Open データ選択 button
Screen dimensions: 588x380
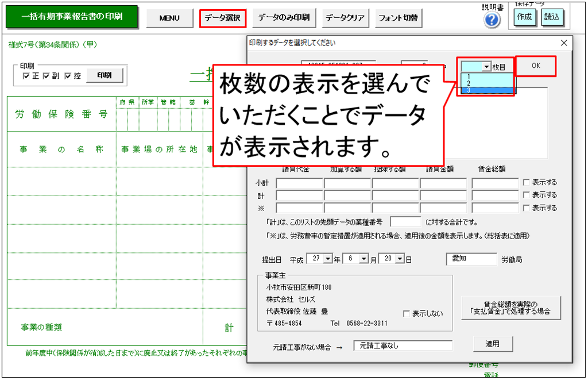[222, 18]
